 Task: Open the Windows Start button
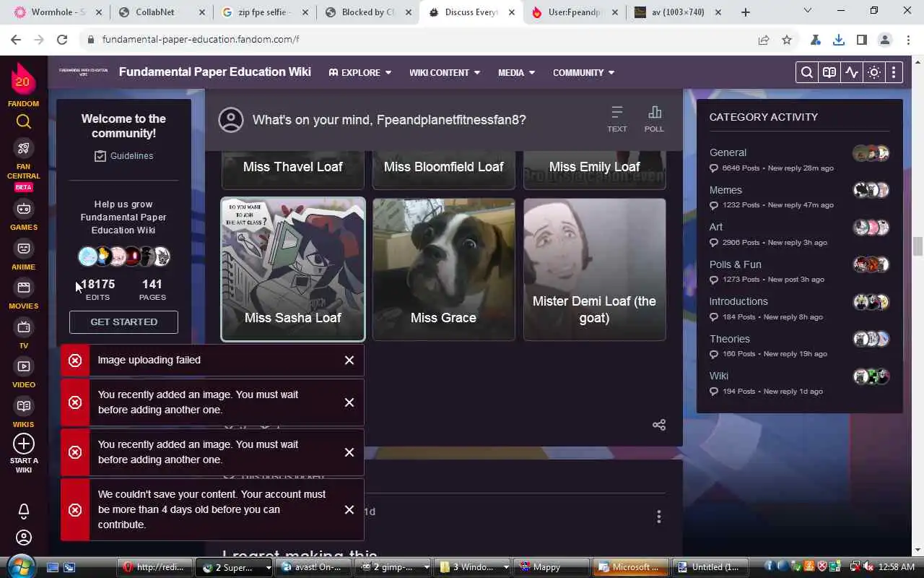pyautogui.click(x=19, y=566)
